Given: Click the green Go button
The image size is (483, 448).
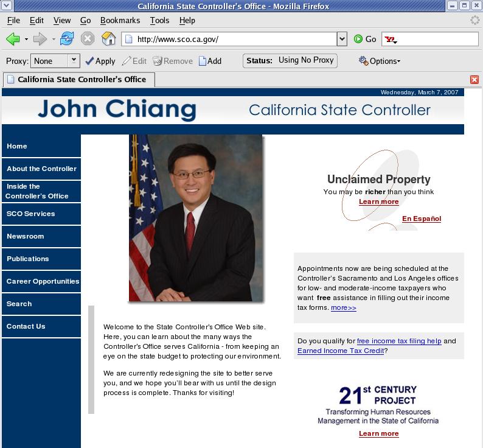Looking at the screenshot, I should tap(365, 39).
